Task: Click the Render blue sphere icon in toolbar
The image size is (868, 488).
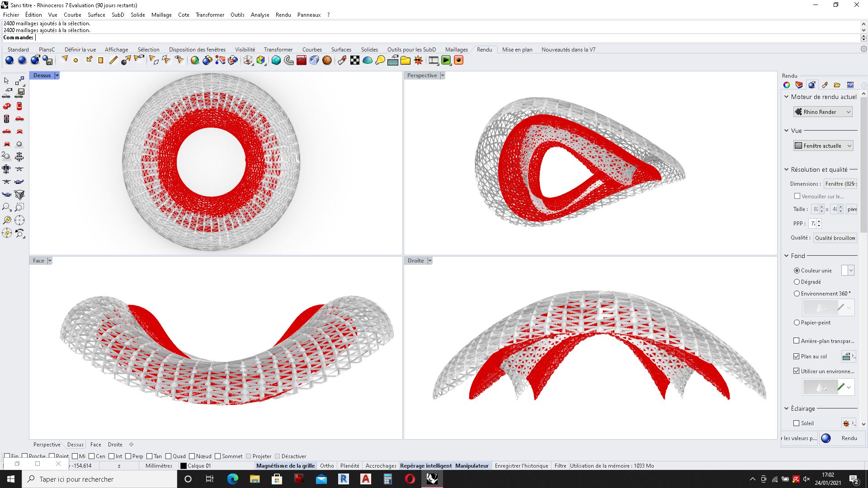Action: [x=9, y=60]
